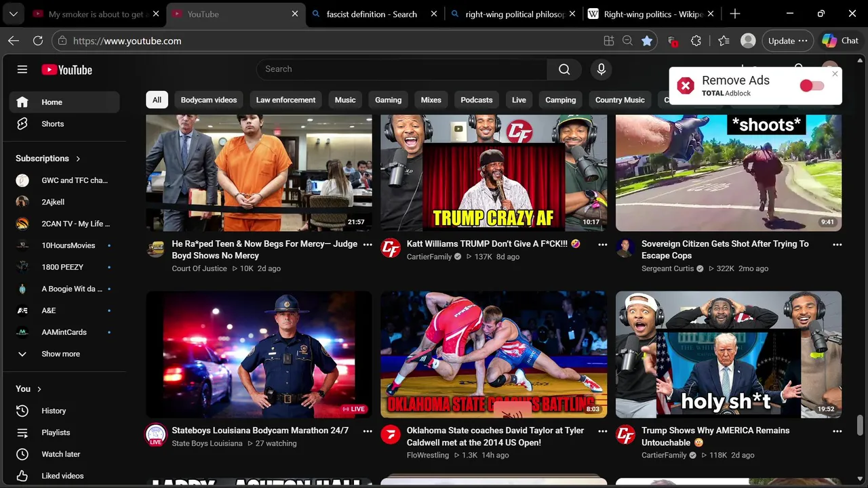Open the Court Of Justice channel avatar
The height and width of the screenshot is (488, 868).
pos(156,249)
